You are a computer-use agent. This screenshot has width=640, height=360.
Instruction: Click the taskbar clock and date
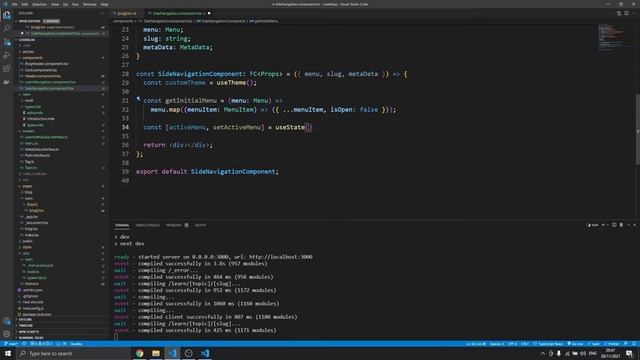point(611,353)
